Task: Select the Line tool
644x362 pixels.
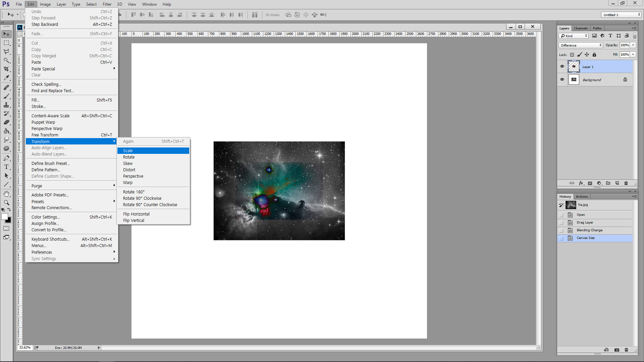Action: (x=6, y=184)
